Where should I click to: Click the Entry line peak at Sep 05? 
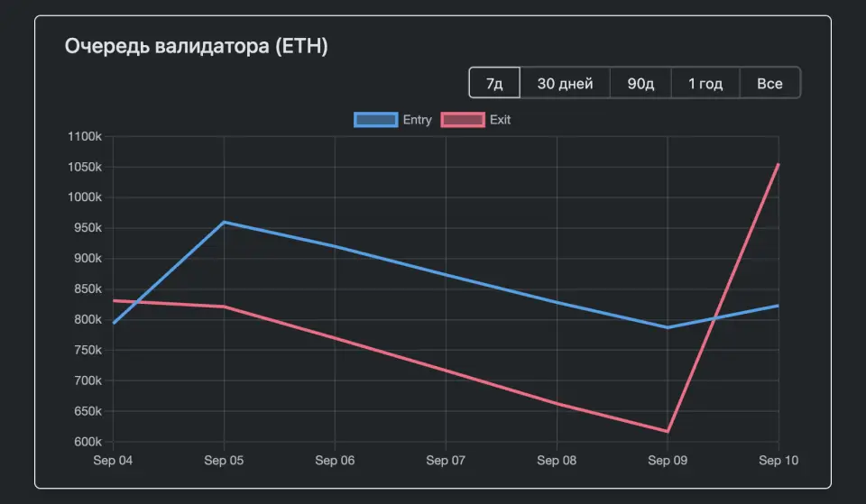pos(224,222)
